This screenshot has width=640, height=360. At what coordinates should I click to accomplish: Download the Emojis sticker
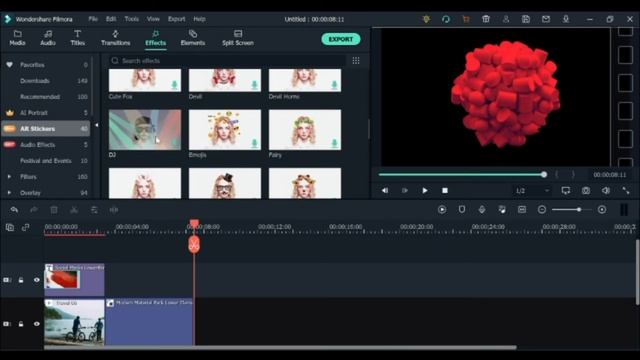click(x=254, y=143)
